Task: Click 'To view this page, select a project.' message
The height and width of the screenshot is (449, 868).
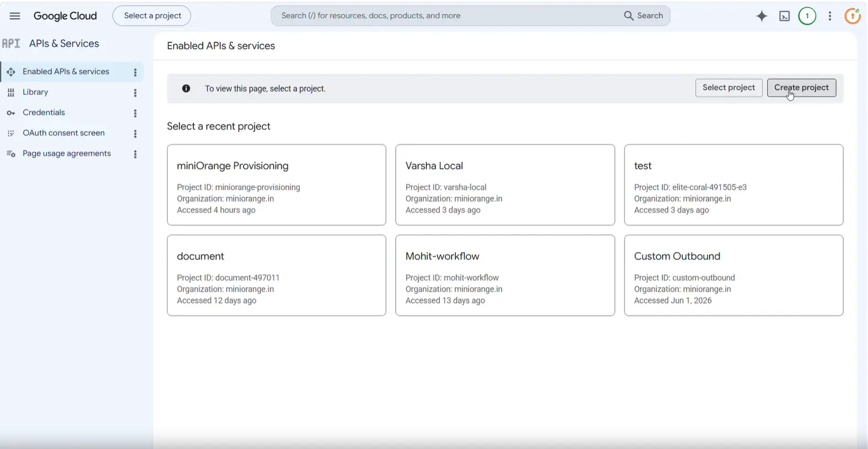Action: pyautogui.click(x=265, y=89)
